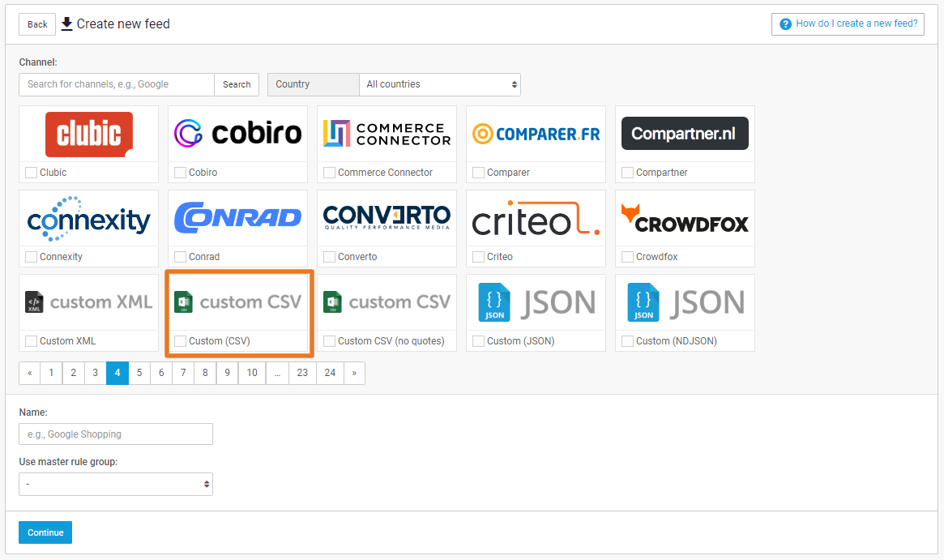The width and height of the screenshot is (944, 560).
Task: Open the All countries dropdown
Action: coord(439,84)
